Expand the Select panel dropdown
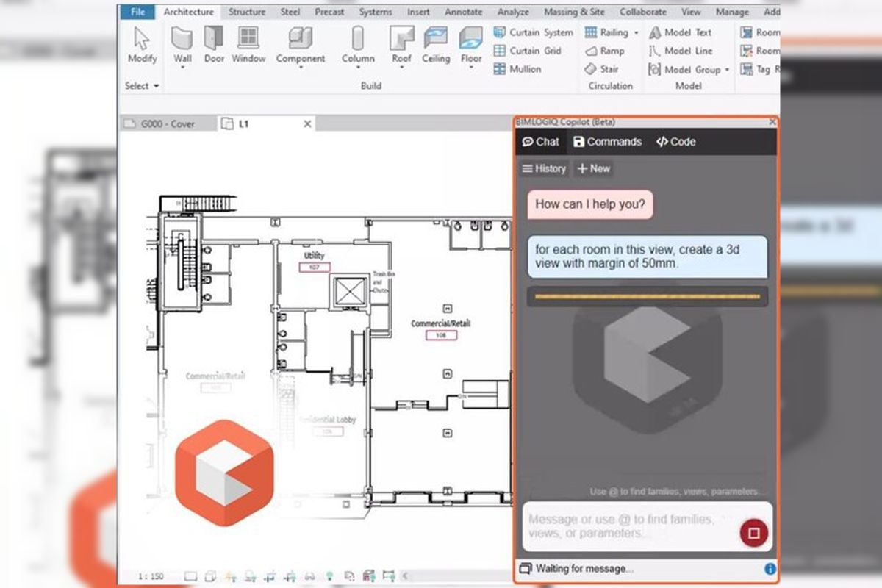This screenshot has height=588, width=882. [156, 86]
